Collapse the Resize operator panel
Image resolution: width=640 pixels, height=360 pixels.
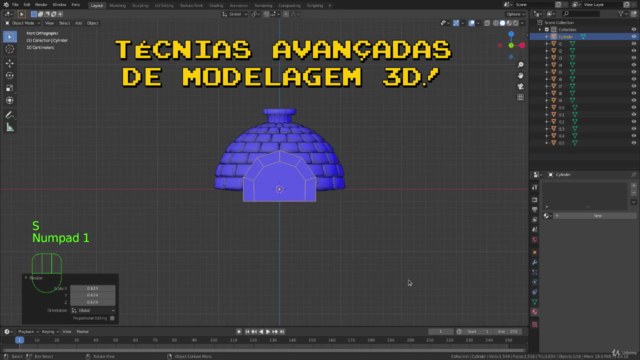(x=26, y=278)
